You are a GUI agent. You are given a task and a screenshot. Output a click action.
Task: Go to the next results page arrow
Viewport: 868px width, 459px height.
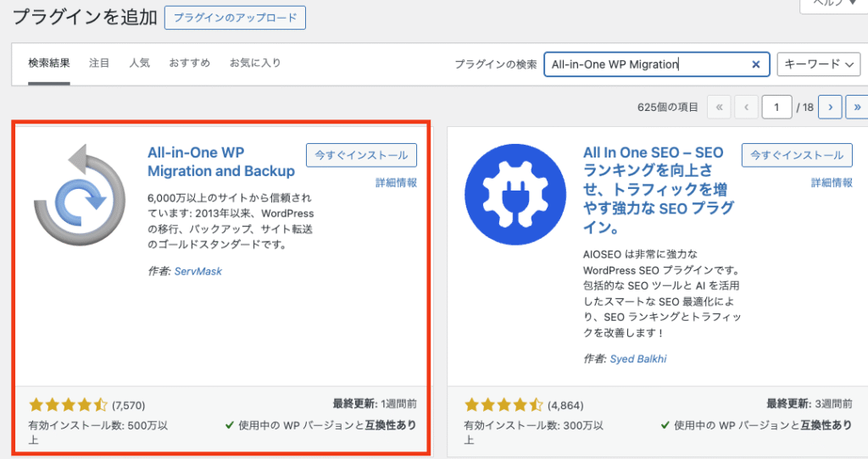pos(830,108)
